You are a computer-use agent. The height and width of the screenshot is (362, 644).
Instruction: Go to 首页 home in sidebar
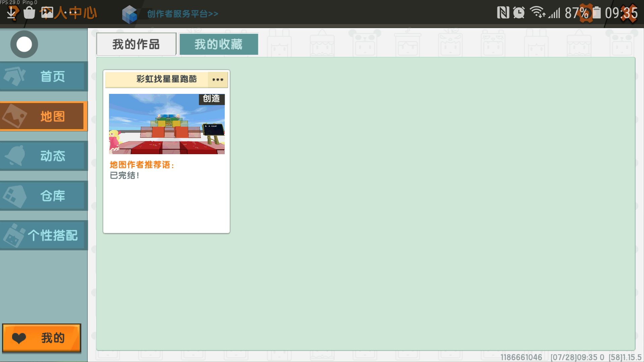44,76
